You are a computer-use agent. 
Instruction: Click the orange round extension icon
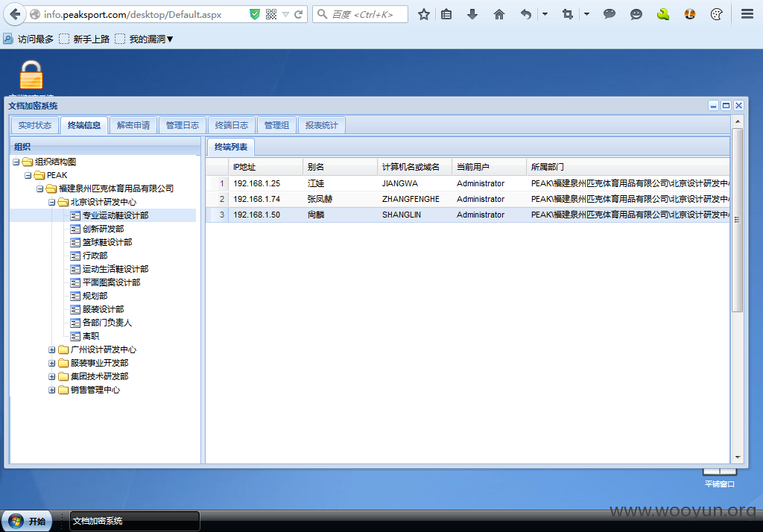(689, 15)
